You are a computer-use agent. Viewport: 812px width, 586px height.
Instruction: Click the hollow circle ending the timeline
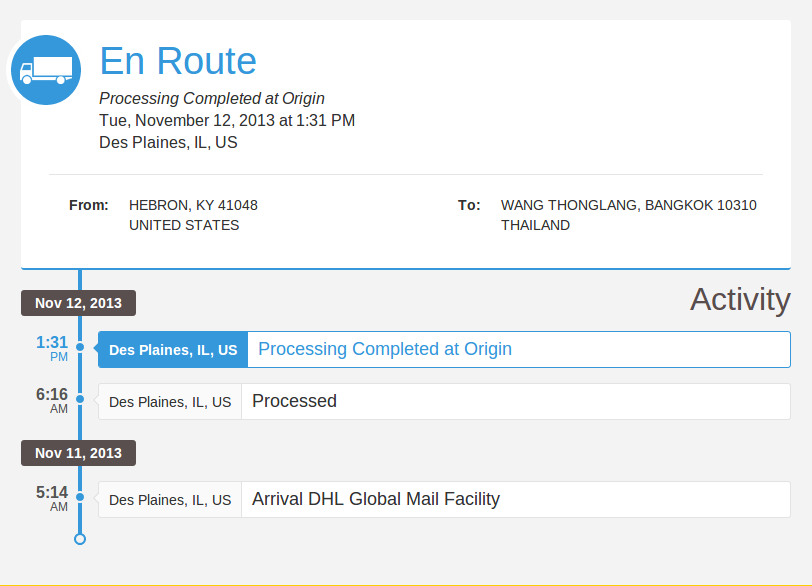80,539
